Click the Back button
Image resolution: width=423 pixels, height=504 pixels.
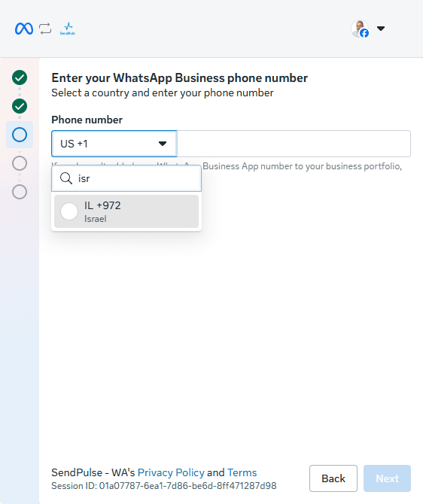[333, 478]
